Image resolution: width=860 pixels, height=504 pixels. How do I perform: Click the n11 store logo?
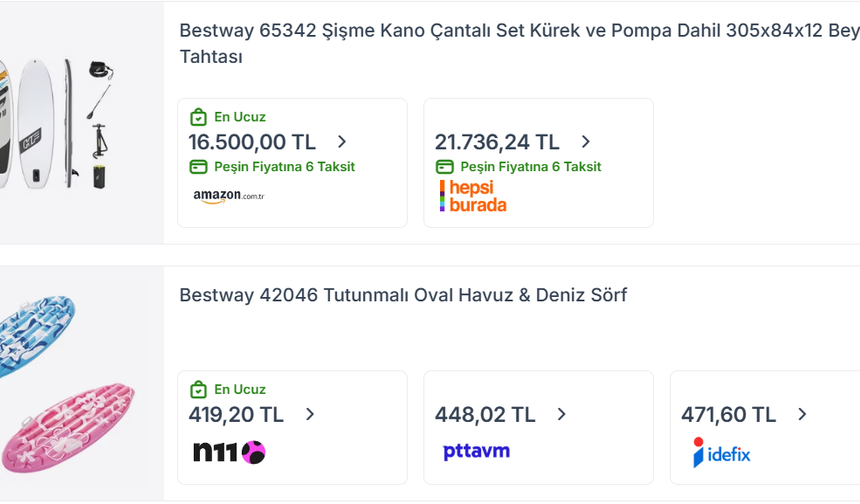coord(229,452)
